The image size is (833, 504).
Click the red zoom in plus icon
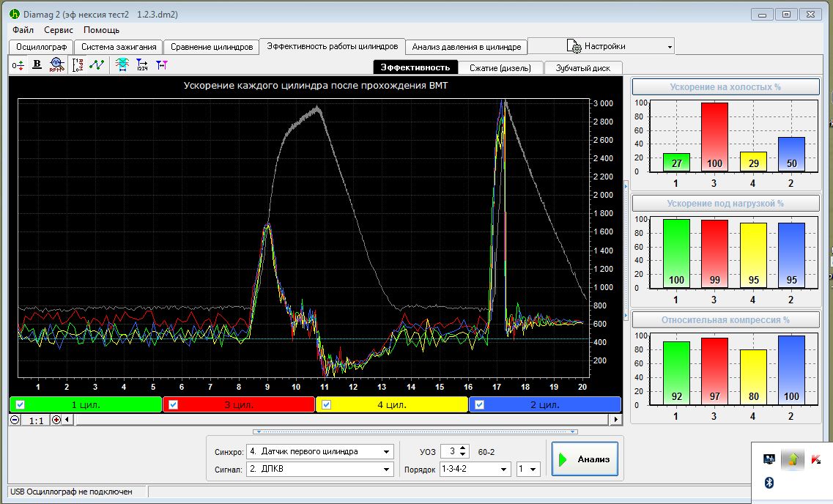[x=56, y=420]
